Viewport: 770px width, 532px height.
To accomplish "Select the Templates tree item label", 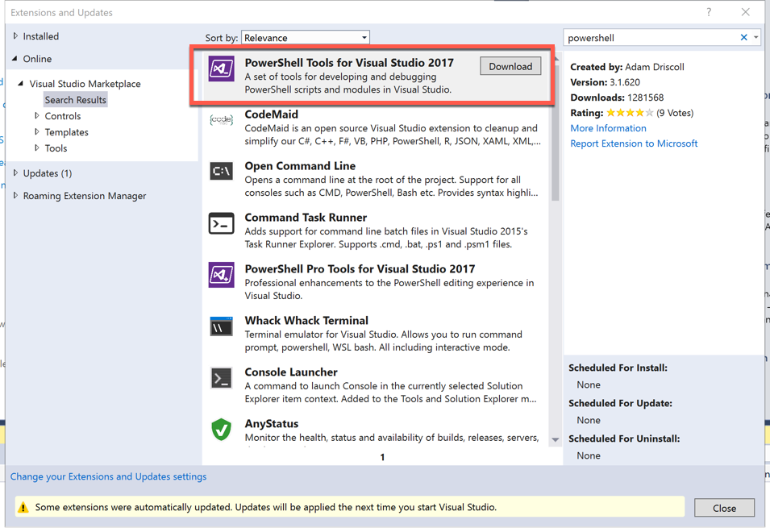I will (x=67, y=132).
